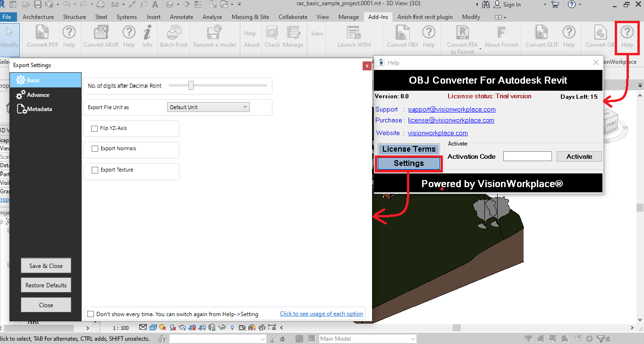
Task: Switch to the Architecture ribbon tab
Action: click(38, 17)
